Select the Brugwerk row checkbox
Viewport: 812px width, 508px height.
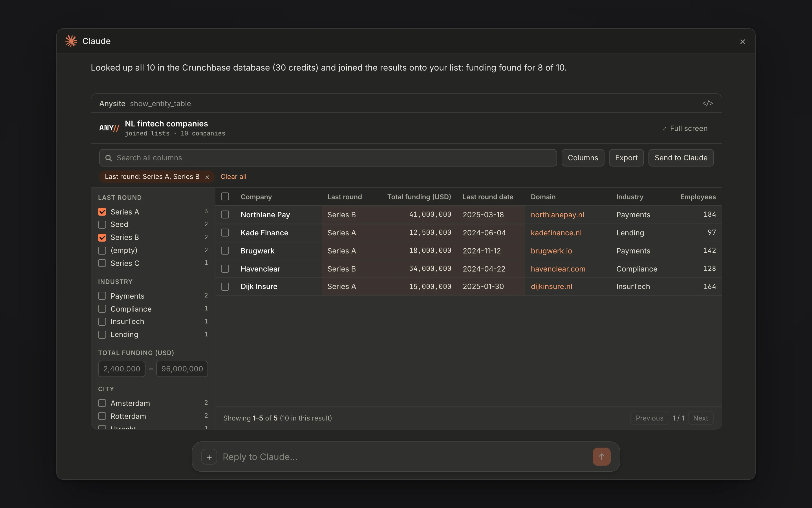[x=225, y=251]
